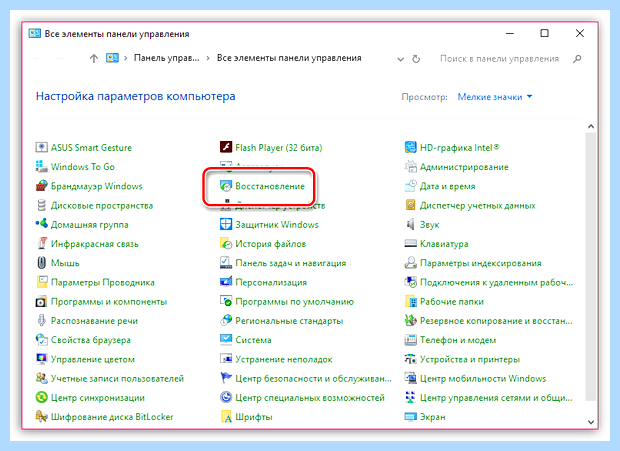Open the Flash Player (32 бита) icon
The width and height of the screenshot is (620, 451).
(226, 147)
